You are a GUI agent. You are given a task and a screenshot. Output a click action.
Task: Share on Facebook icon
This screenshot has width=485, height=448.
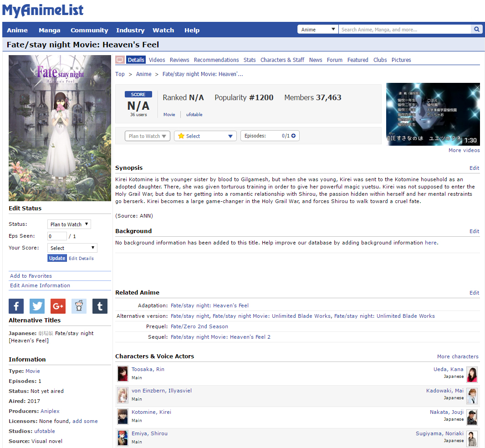pos(16,306)
